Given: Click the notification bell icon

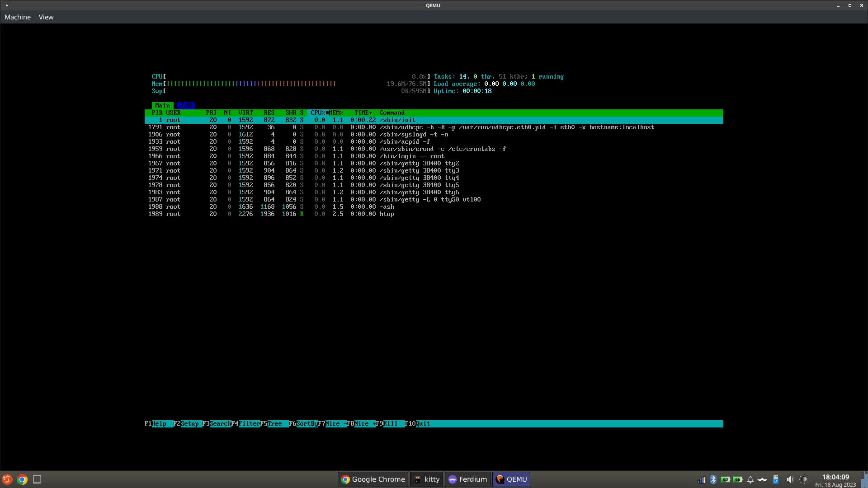Looking at the screenshot, I should tap(750, 479).
